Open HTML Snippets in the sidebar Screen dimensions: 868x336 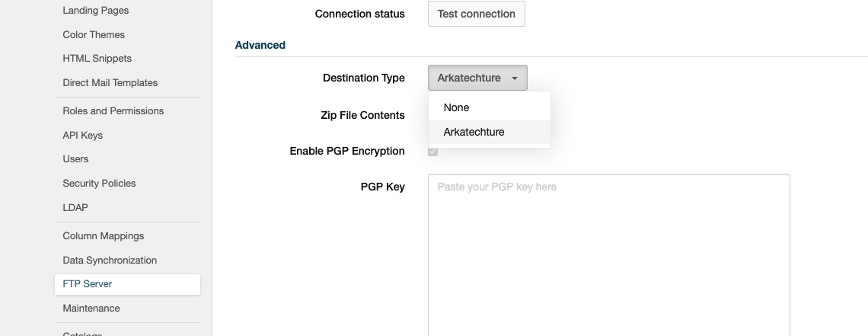[x=97, y=58]
